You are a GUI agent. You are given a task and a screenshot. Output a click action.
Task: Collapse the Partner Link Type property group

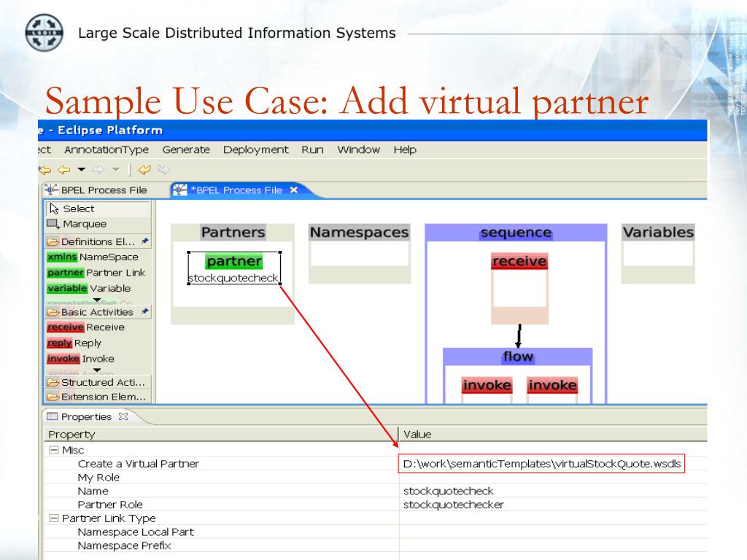(53, 518)
